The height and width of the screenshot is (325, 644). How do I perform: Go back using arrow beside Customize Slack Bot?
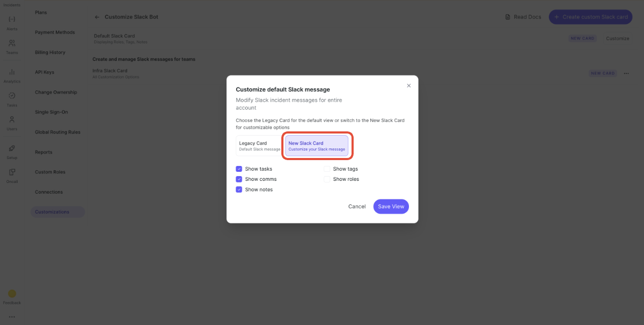click(x=97, y=17)
